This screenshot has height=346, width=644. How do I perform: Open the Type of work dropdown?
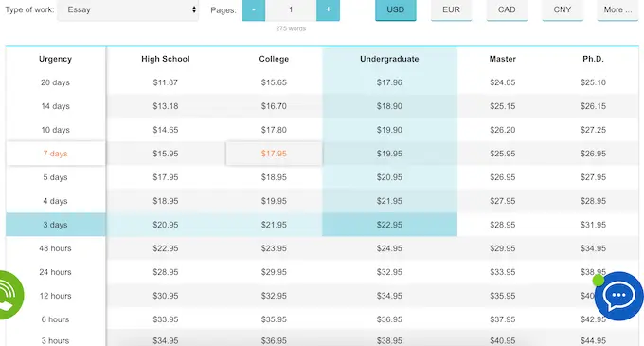(x=128, y=9)
